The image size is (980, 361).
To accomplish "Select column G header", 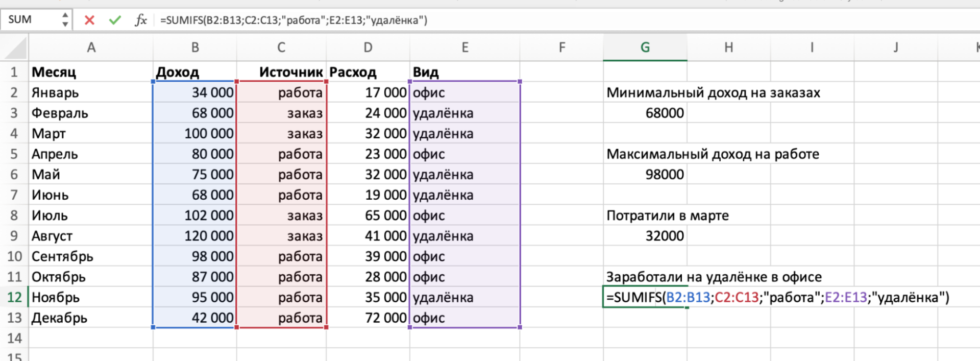I will point(645,47).
